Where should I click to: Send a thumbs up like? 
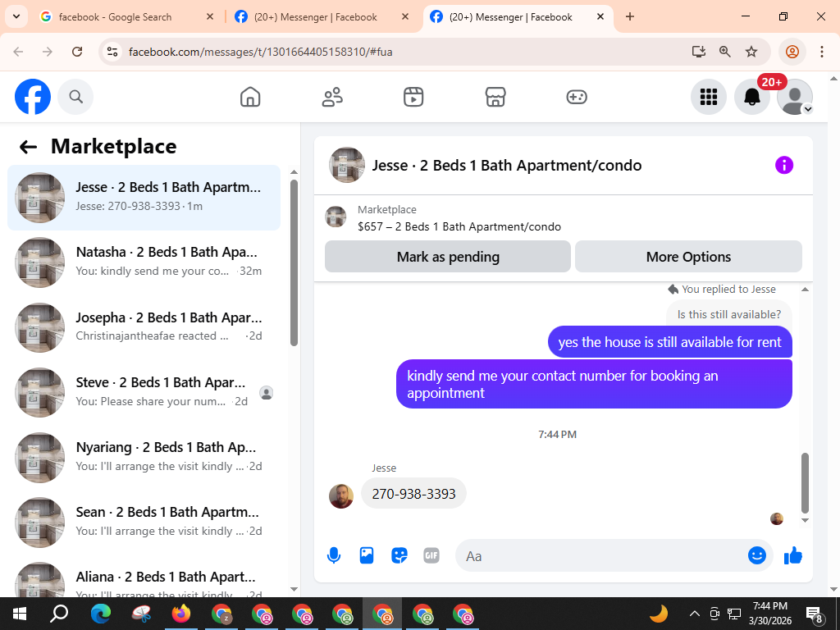click(793, 555)
